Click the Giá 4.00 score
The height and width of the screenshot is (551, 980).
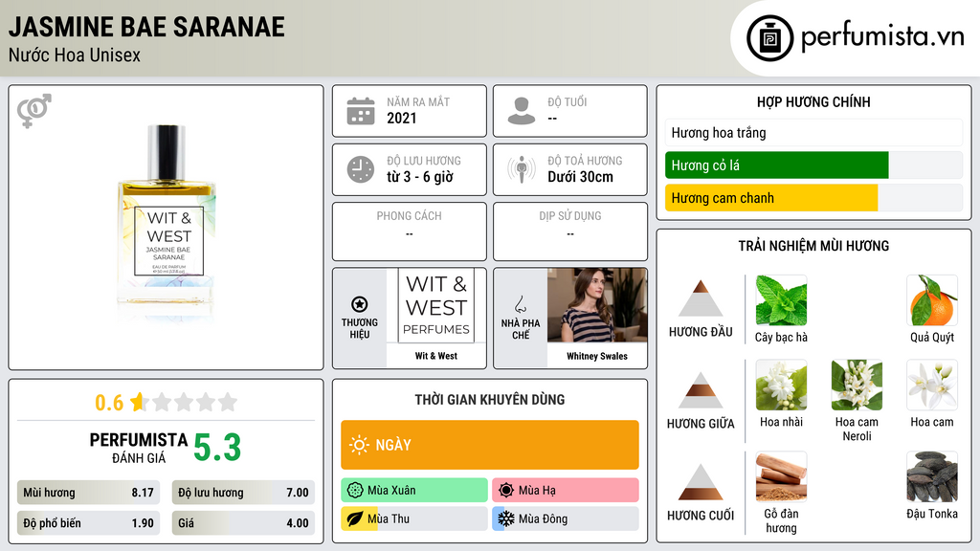pyautogui.click(x=243, y=523)
